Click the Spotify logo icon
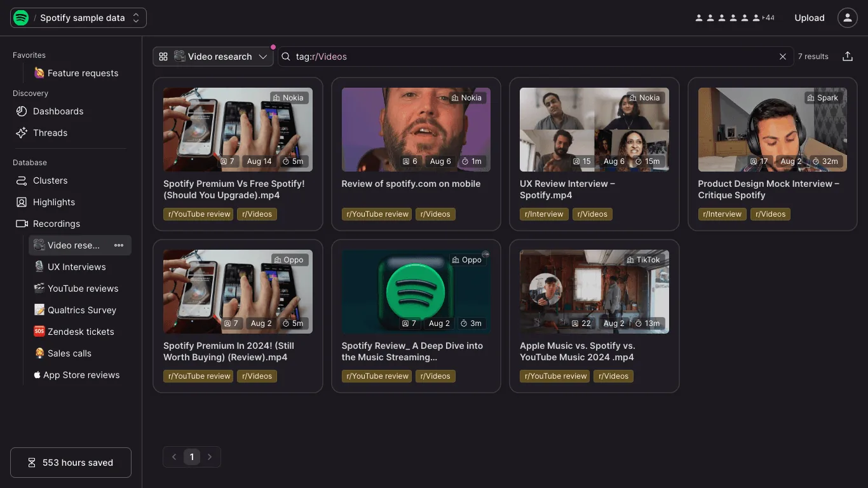The width and height of the screenshot is (868, 488). (x=21, y=18)
